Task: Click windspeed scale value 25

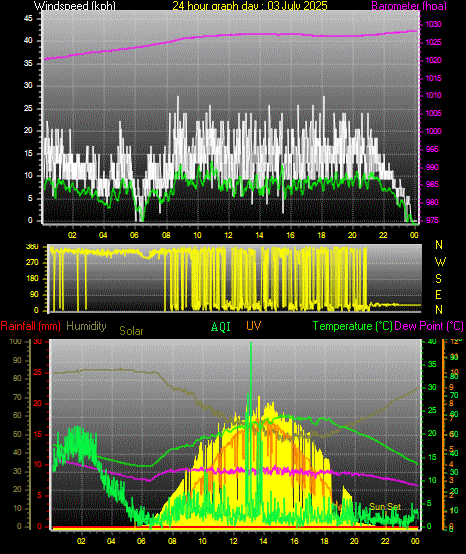Action: click(28, 108)
